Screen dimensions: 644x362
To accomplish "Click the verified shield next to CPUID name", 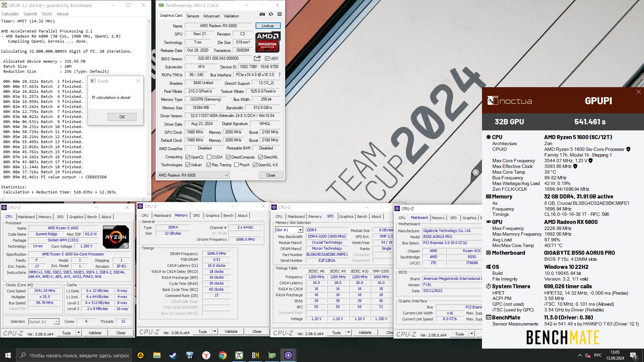I will 628,149.
